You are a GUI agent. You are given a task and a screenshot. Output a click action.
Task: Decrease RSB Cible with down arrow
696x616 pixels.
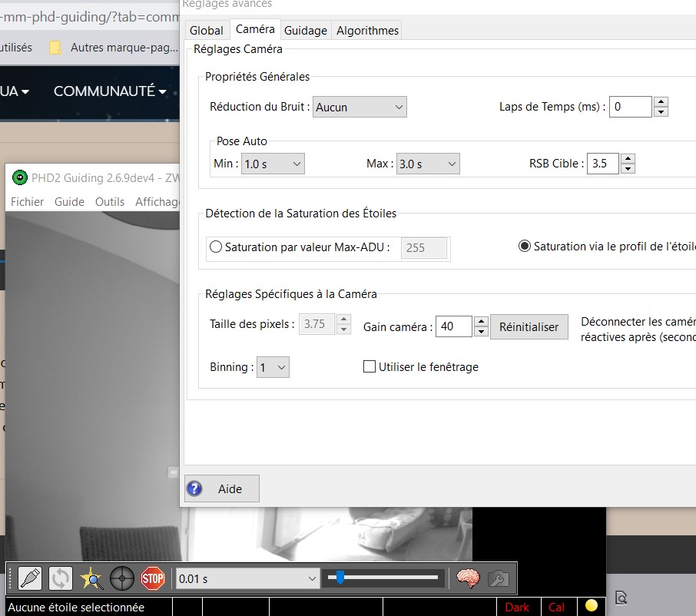(628, 169)
